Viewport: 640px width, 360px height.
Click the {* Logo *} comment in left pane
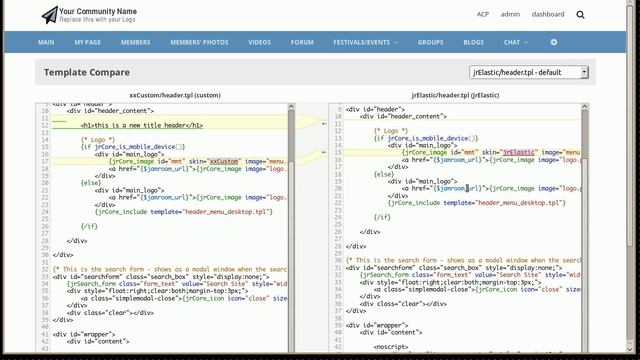pos(98,140)
